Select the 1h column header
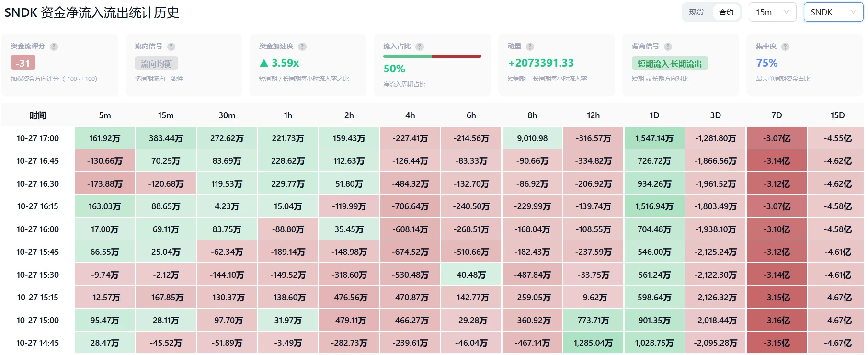This screenshot has width=868, height=355. [x=288, y=115]
